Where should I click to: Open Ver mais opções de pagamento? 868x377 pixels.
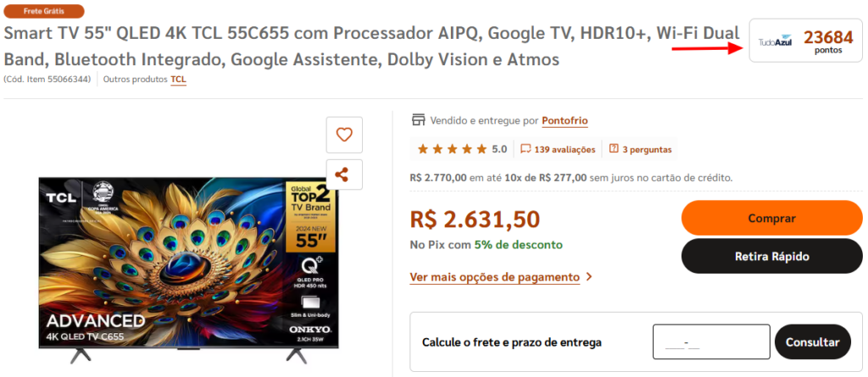494,277
